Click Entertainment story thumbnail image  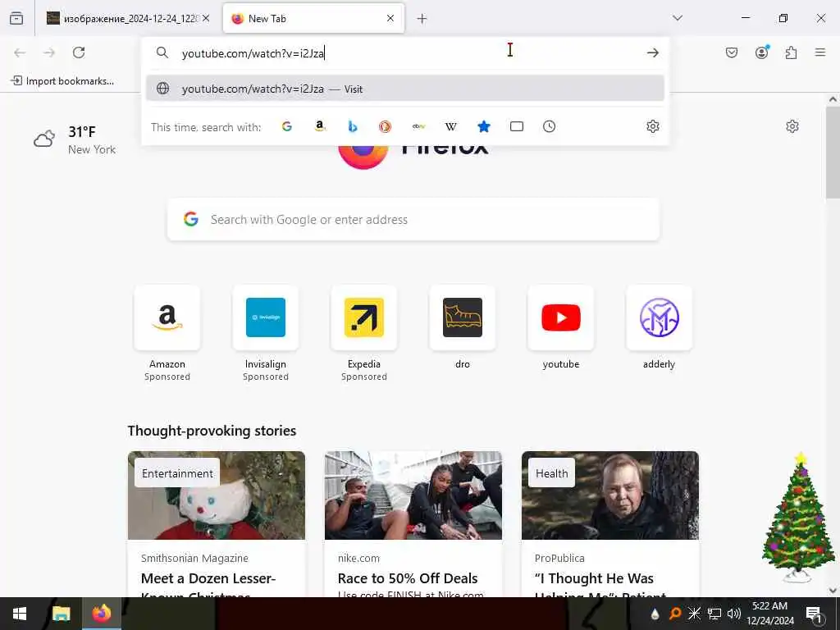point(217,495)
